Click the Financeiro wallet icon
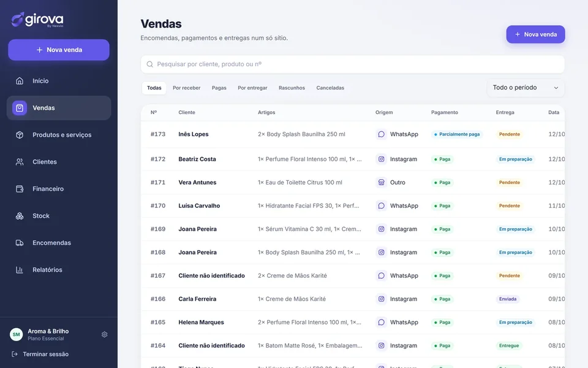588x368 pixels. 20,189
